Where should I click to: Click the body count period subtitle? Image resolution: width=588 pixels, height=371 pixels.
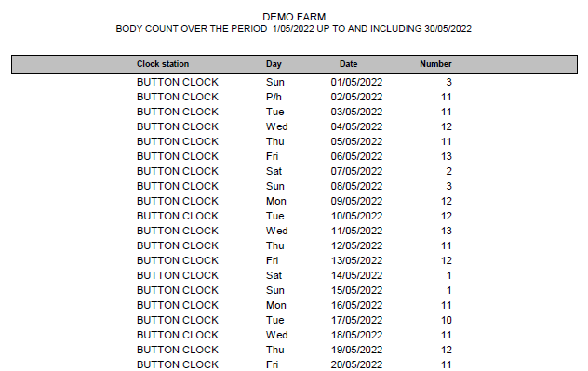click(x=294, y=29)
